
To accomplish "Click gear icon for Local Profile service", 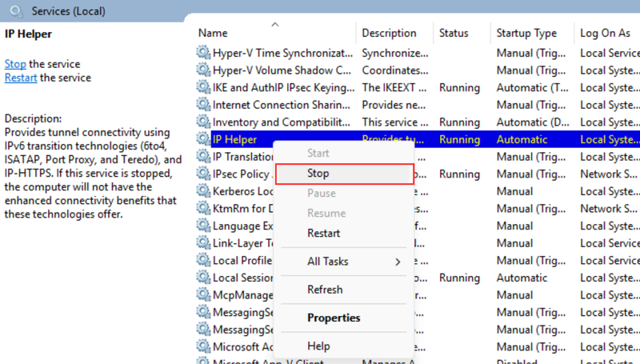I will tap(203, 259).
